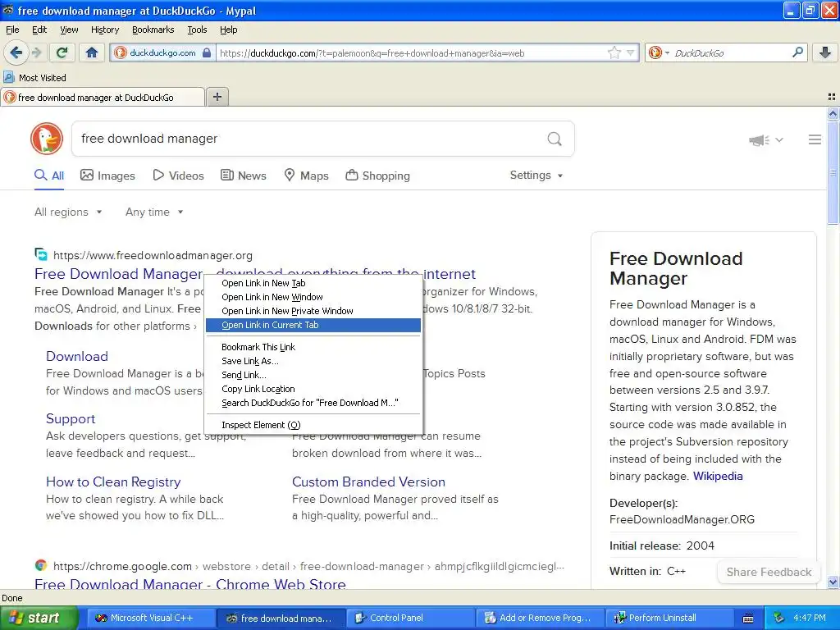
Task: Switch to Videos results
Action: point(178,176)
